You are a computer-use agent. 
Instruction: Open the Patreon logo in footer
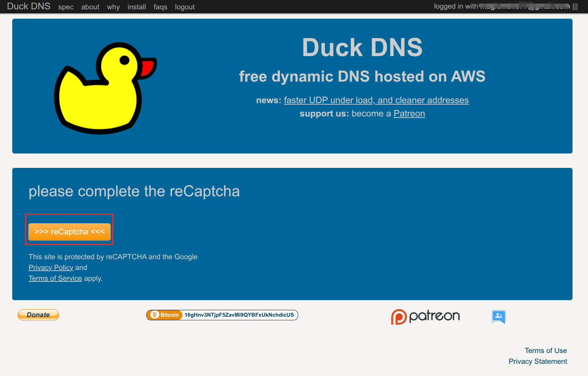(x=425, y=317)
